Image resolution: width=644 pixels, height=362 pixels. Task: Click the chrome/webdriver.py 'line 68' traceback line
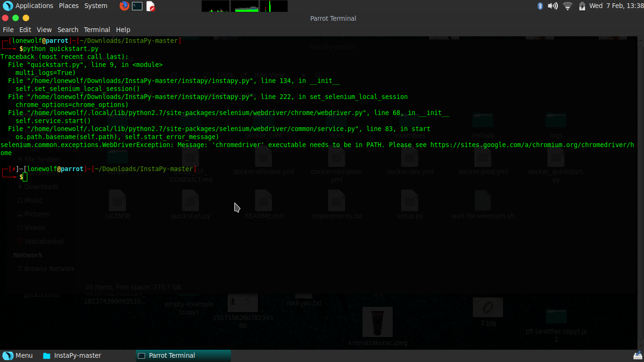[x=229, y=113]
